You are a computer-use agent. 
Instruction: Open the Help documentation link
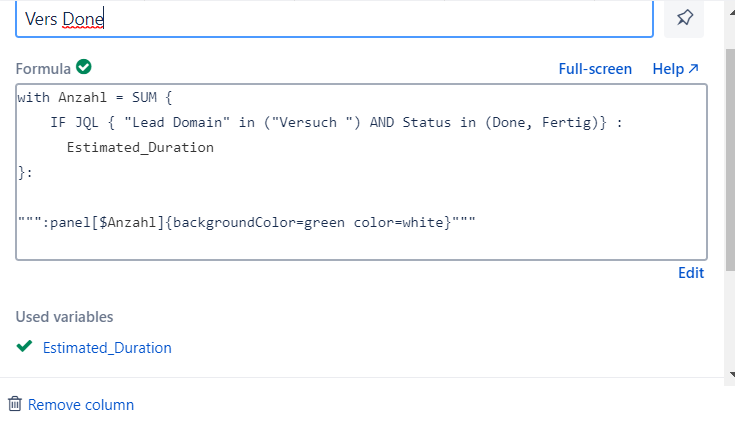point(667,69)
